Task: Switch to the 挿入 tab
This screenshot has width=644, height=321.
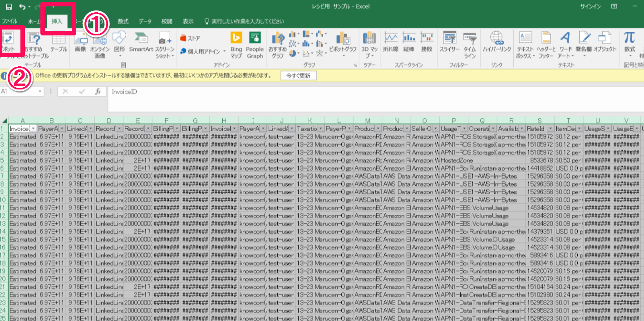Action: pos(57,21)
